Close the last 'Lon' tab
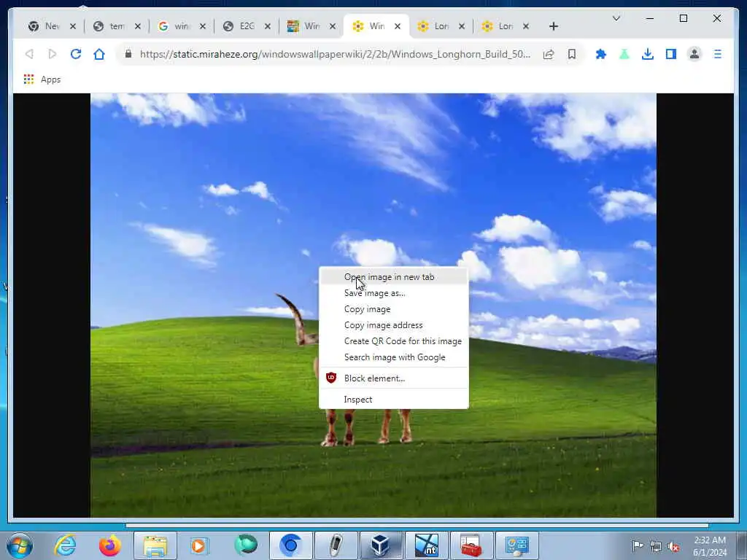 click(x=526, y=26)
